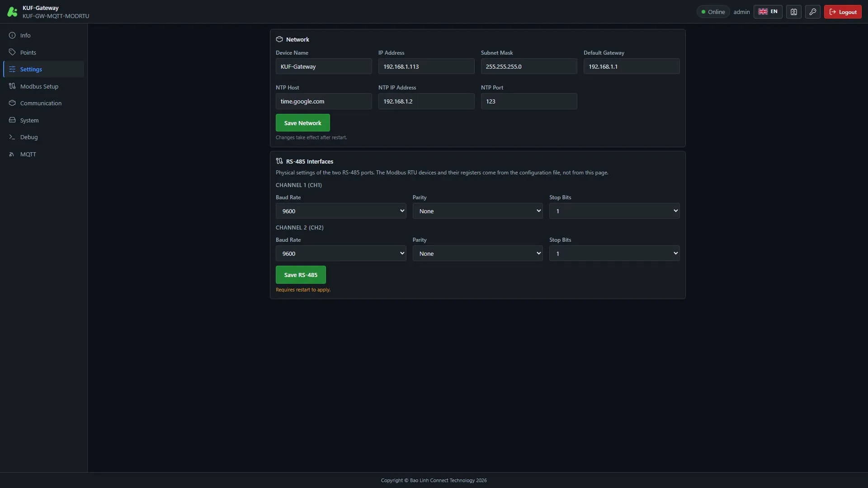Open Channel 2 Stop Bits dropdown

(614, 253)
